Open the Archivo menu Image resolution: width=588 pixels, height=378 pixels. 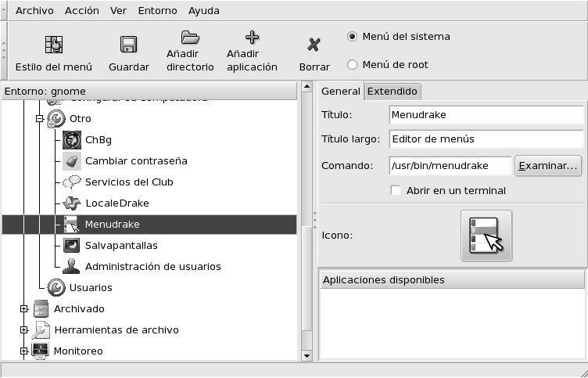34,11
